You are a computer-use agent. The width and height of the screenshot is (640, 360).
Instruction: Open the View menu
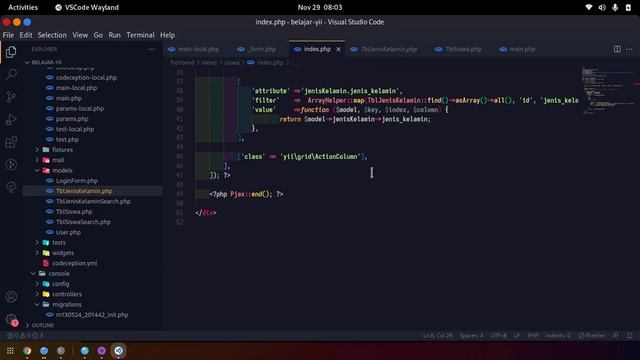tap(80, 35)
